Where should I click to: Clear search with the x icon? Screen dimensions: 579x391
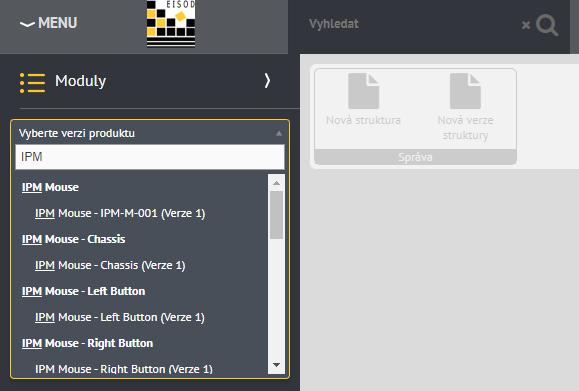click(x=526, y=25)
